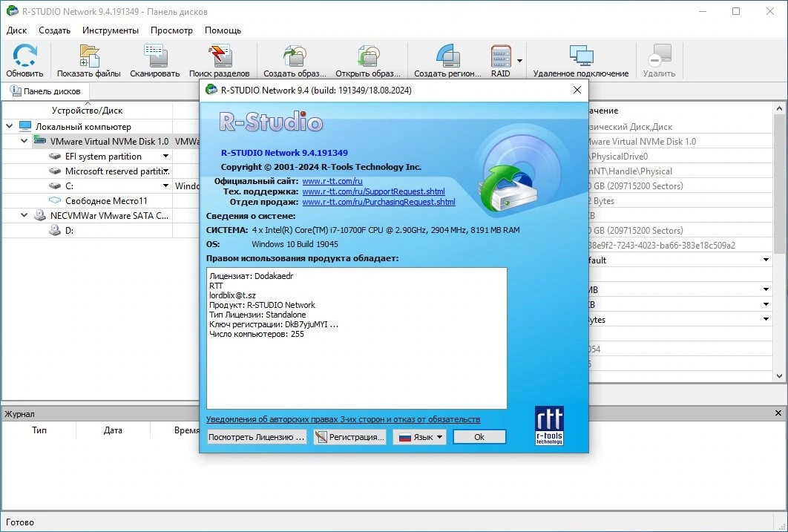
Task: Select NECVMWar SATA optical drive icon
Action: coord(40,215)
